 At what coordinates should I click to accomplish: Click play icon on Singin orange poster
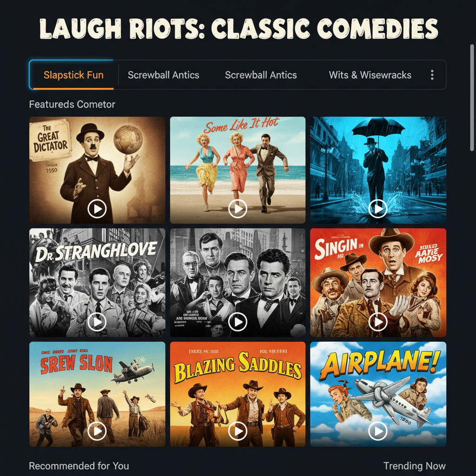tap(377, 322)
